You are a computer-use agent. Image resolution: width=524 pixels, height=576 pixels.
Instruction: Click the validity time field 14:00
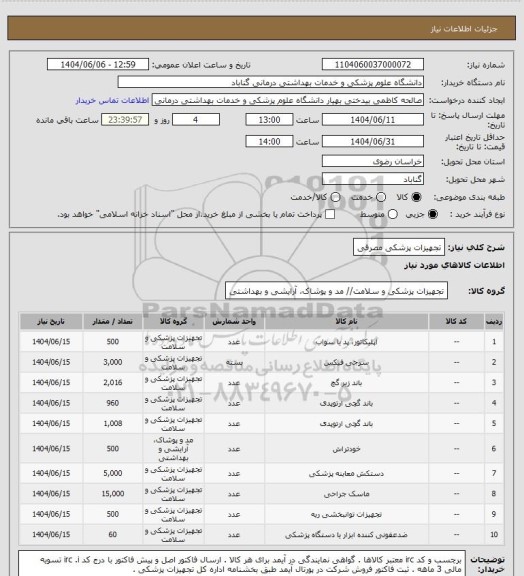(269, 141)
